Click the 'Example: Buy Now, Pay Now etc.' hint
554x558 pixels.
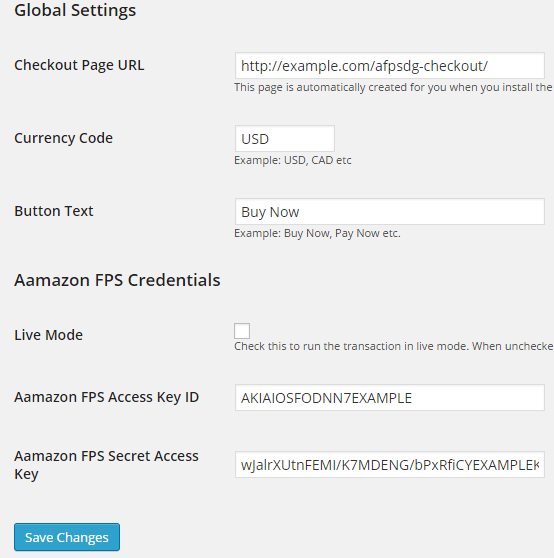[317, 233]
